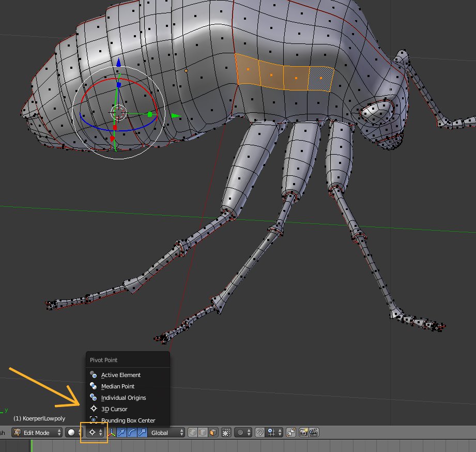Click OpenGL render animation clapper icon
Viewport: 476px width, 452px height.
click(x=313, y=432)
